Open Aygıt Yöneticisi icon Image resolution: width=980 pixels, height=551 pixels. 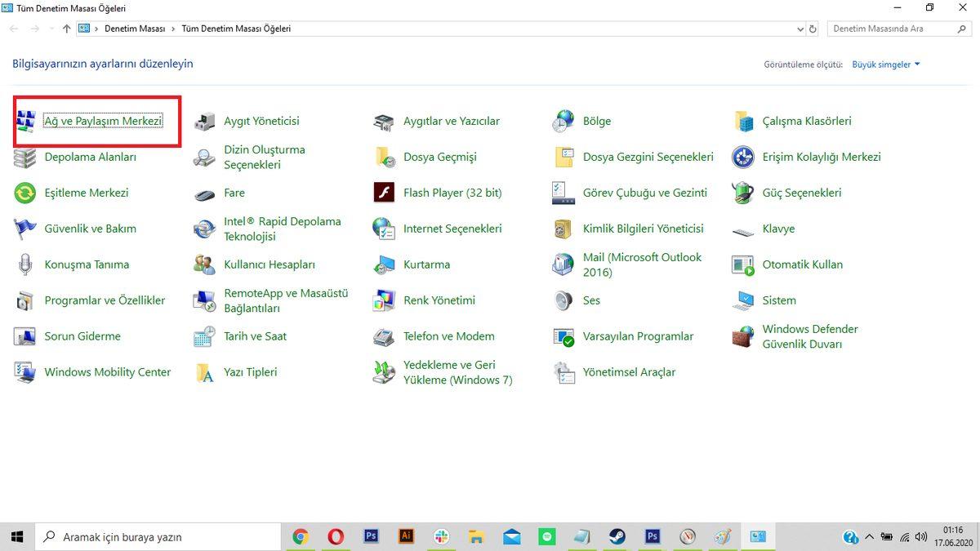pyautogui.click(x=204, y=122)
